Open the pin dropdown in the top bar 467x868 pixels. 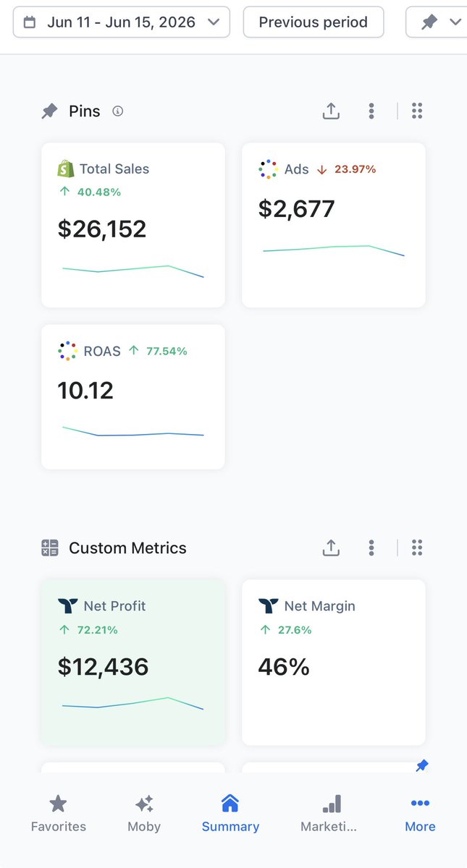coord(438,22)
